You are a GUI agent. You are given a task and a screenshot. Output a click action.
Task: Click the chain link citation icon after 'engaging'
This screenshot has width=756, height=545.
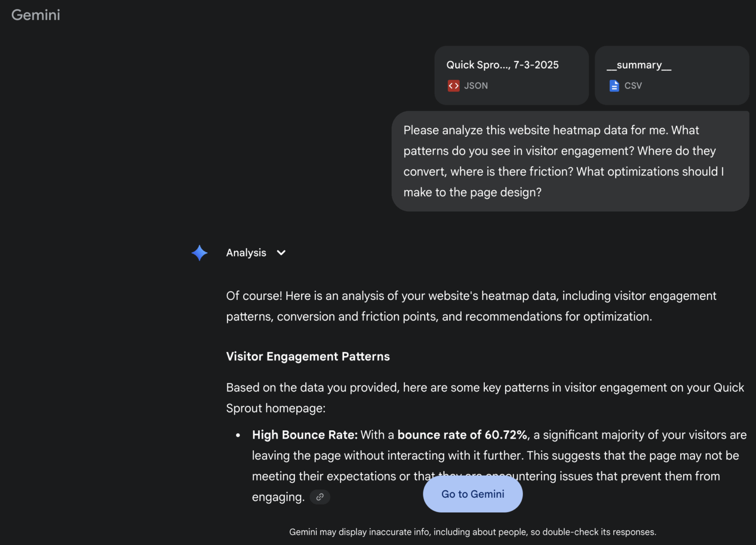(320, 497)
